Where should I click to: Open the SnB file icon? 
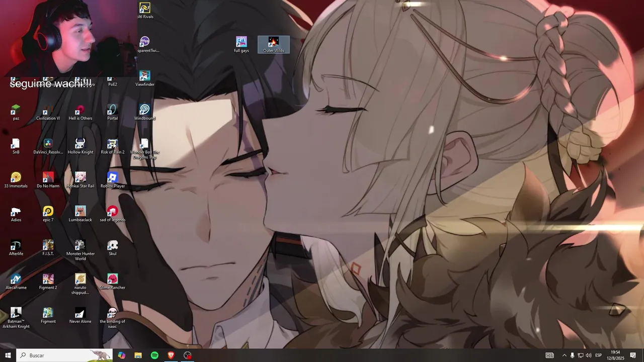16,146
